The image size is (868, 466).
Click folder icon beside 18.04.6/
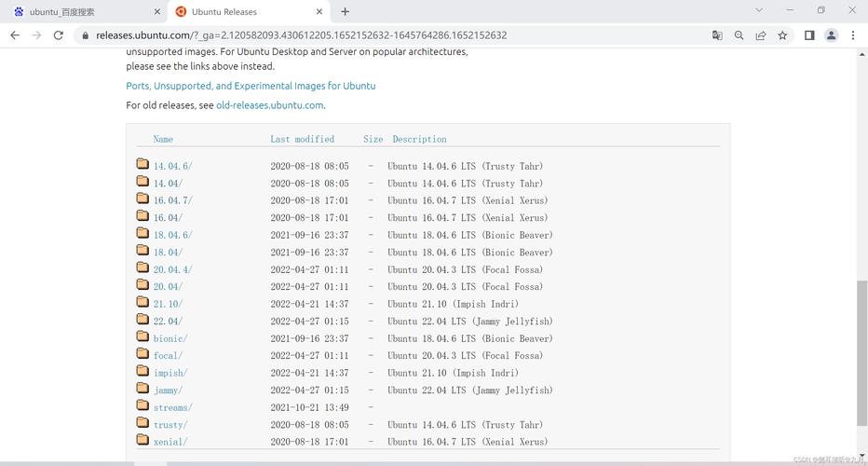(142, 232)
